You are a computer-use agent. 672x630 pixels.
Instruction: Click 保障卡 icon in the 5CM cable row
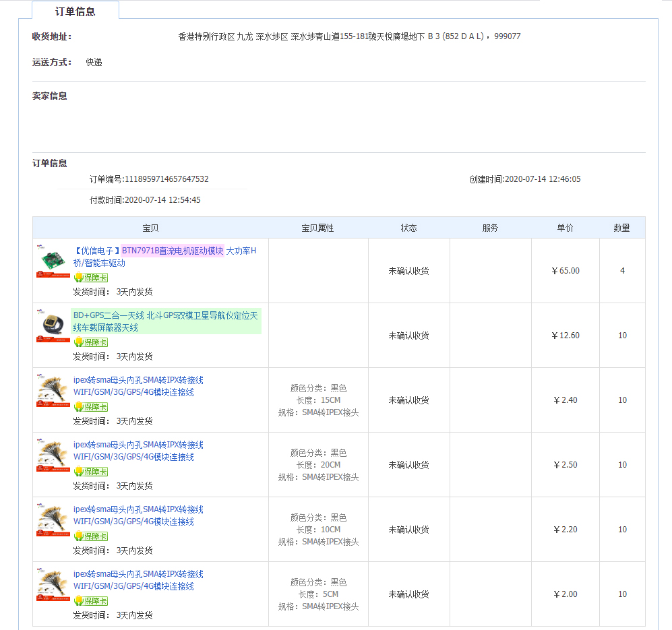[90, 601]
